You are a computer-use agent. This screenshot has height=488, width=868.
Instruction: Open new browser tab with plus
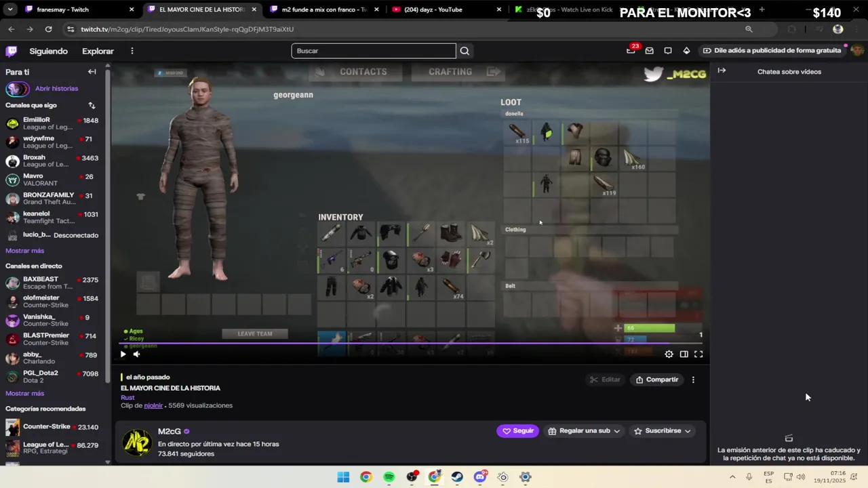(x=762, y=9)
